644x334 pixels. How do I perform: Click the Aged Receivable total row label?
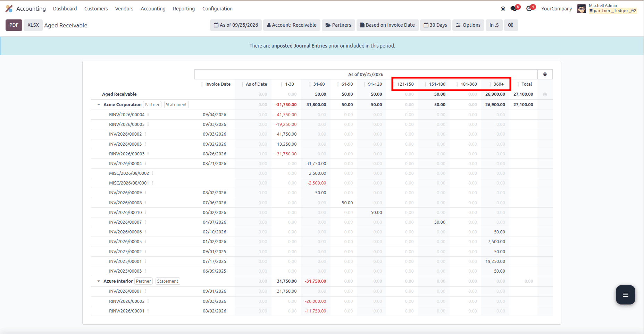pos(119,94)
